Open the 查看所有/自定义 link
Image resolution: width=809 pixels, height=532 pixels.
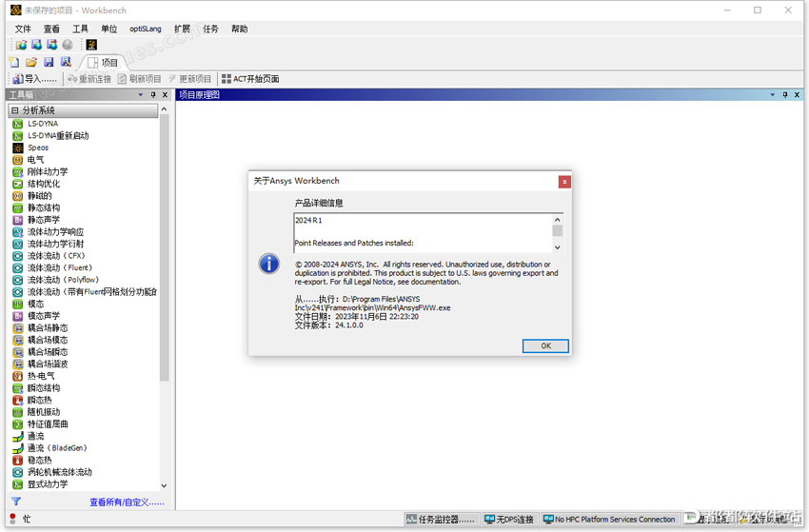point(127,502)
